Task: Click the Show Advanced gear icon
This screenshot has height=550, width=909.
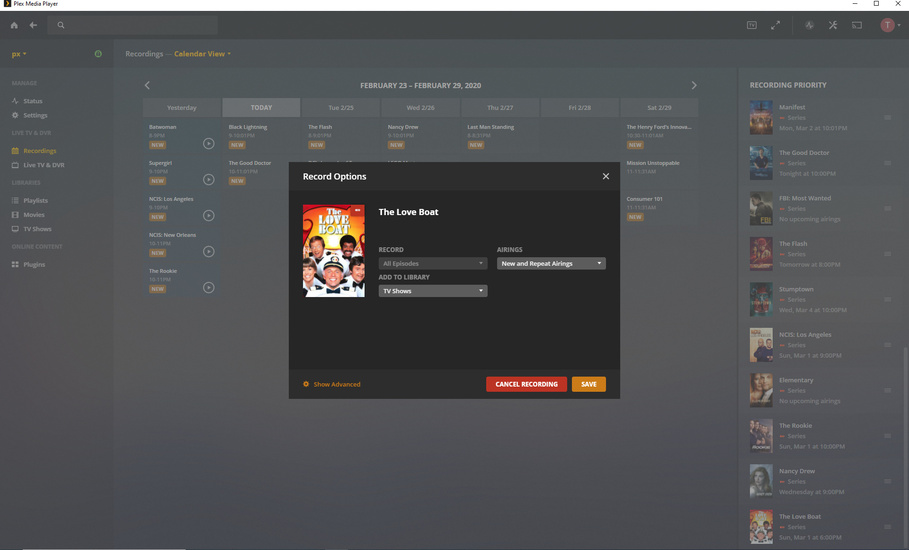Action: point(306,384)
